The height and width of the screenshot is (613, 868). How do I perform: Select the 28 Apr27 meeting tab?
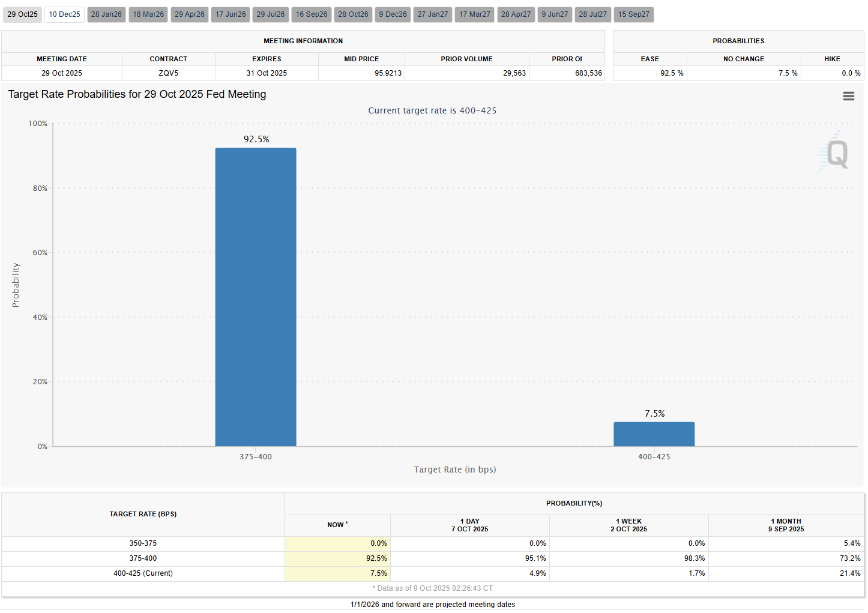pyautogui.click(x=516, y=14)
